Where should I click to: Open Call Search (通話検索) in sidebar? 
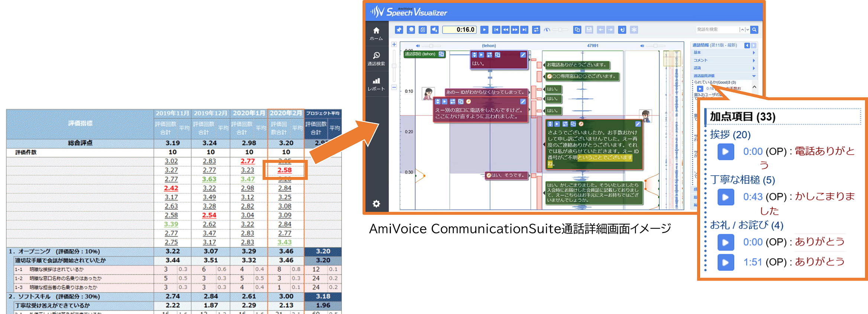point(376,59)
